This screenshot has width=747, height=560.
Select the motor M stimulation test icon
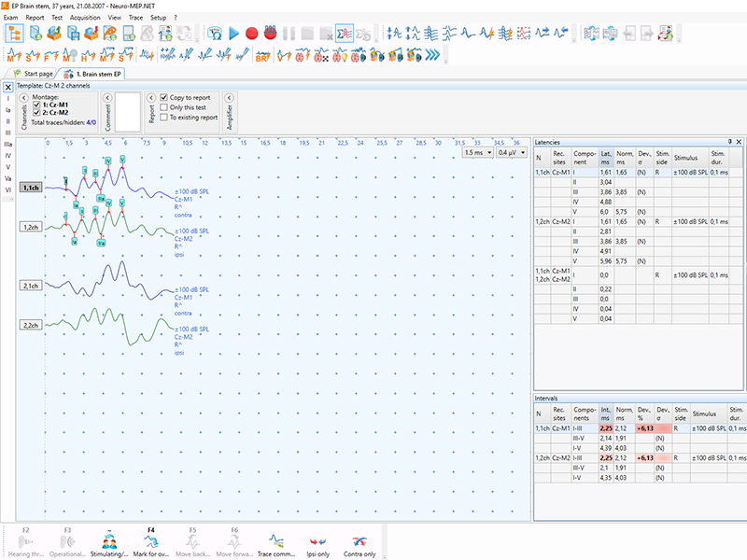click(x=14, y=55)
